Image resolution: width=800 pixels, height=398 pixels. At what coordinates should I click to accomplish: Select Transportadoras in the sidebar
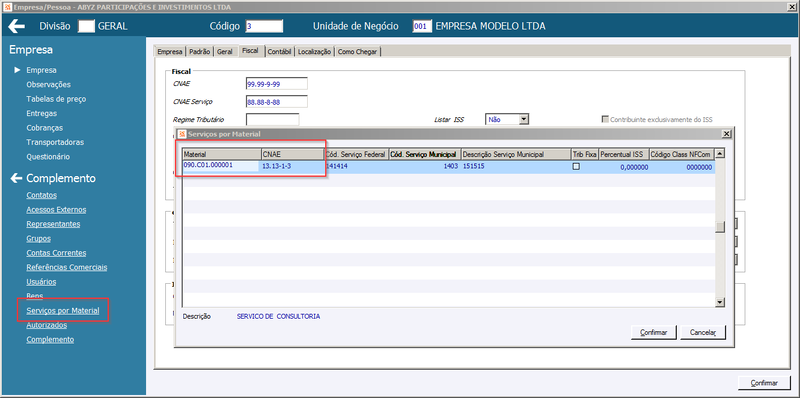point(55,142)
